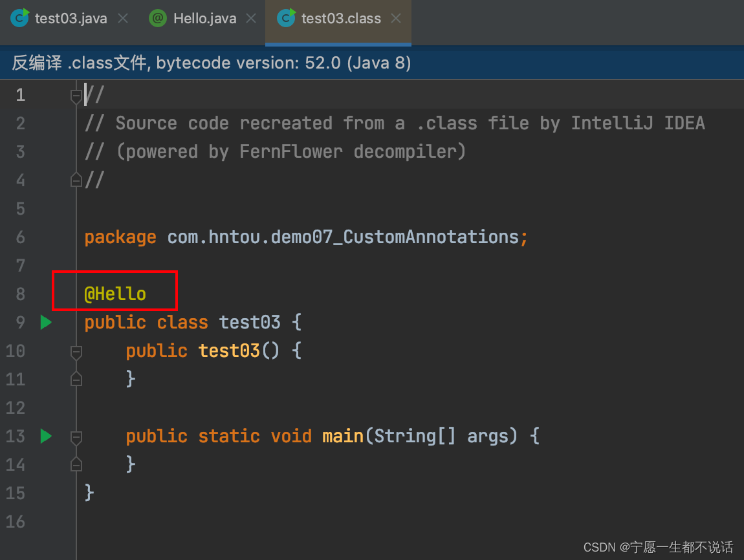The image size is (744, 560).
Task: Switch to the test03.java tab
Action: click(70, 18)
